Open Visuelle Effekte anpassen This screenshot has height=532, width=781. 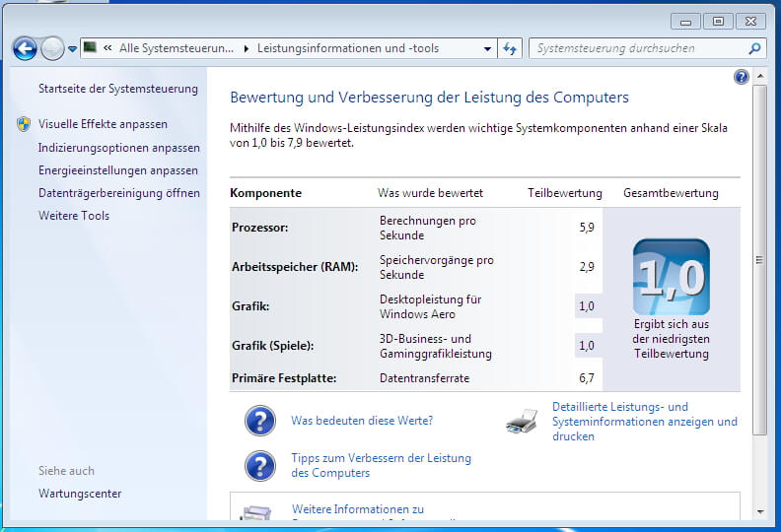click(x=103, y=124)
